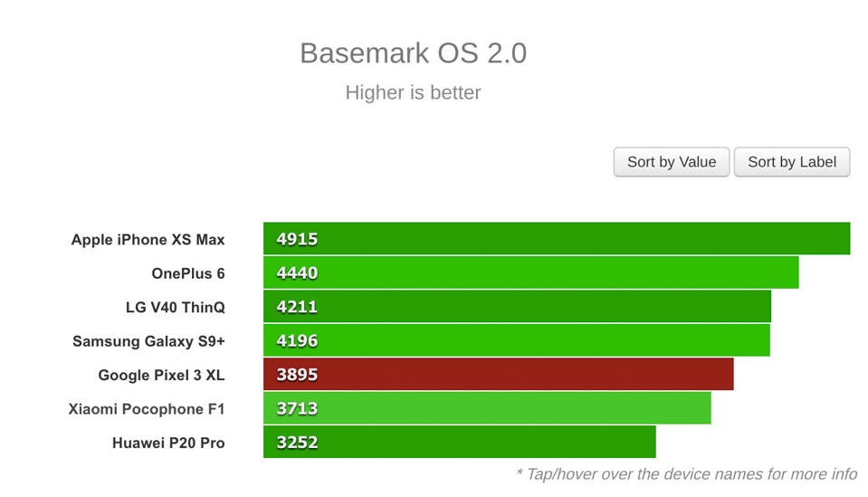Image resolution: width=868 pixels, height=497 pixels.
Task: Click the 3895 score value
Action: tap(297, 375)
